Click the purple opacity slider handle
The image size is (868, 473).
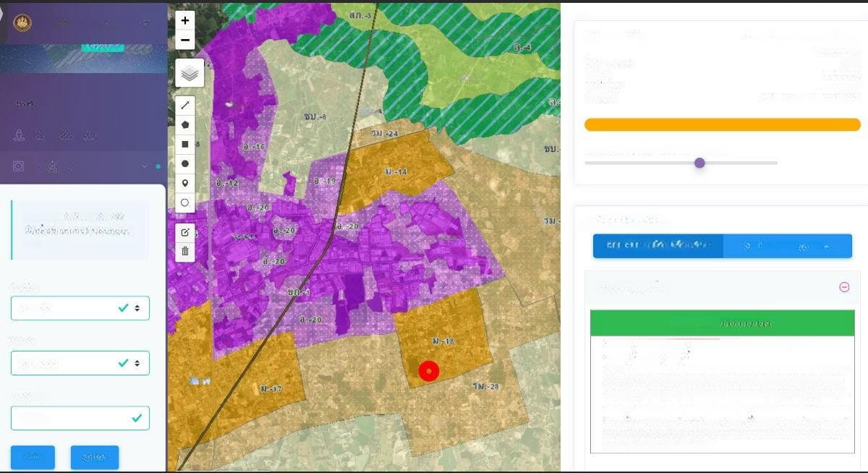(x=699, y=163)
